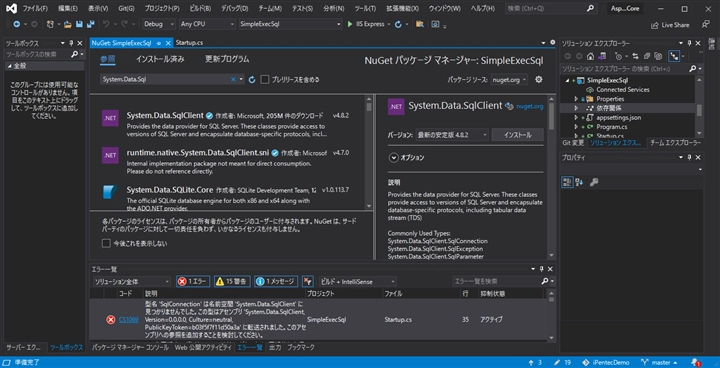
Task: Open the Debug configuration dropdown
Action: [x=159, y=24]
